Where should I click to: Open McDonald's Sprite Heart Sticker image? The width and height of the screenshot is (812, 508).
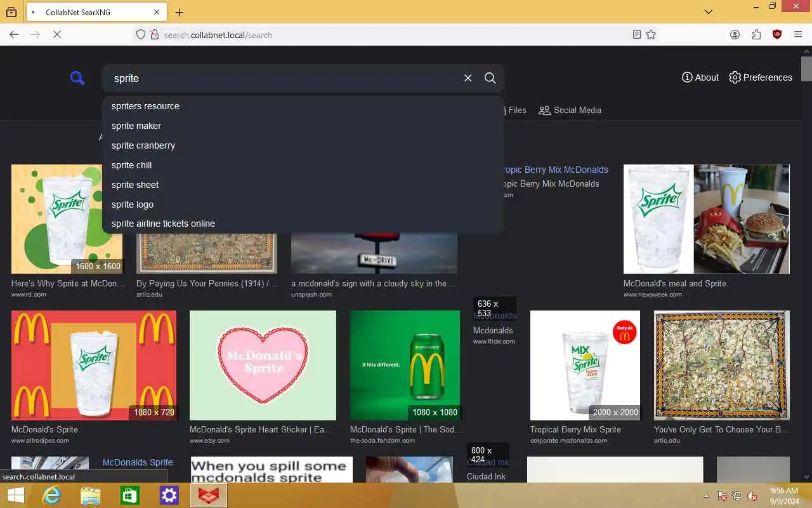263,365
